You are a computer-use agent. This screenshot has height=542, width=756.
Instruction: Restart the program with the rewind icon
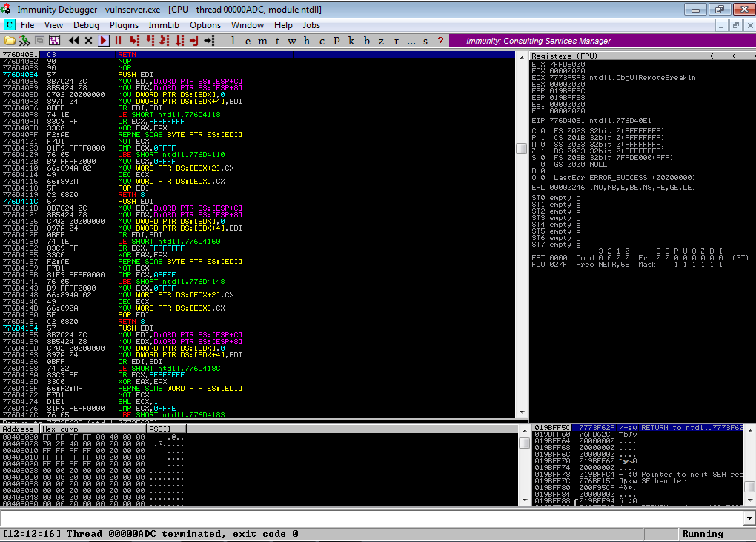click(74, 41)
